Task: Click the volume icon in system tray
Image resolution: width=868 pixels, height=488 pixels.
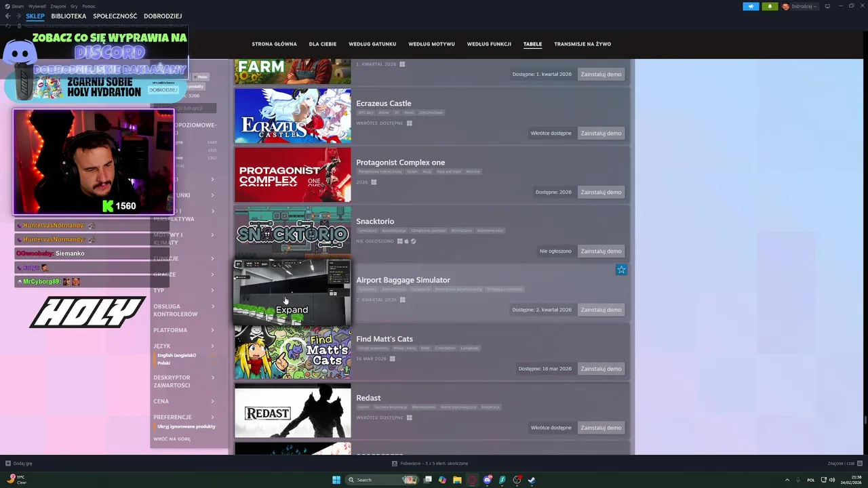Action: [x=832, y=480]
